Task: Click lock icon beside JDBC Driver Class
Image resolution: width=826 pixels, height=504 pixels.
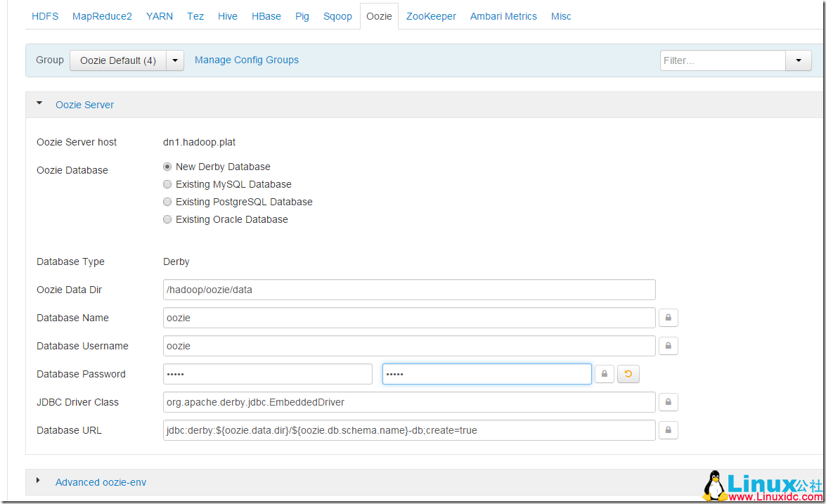Action: (668, 402)
